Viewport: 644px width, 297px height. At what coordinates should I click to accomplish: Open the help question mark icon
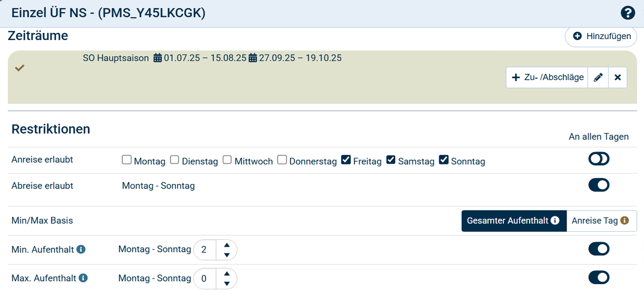628,13
